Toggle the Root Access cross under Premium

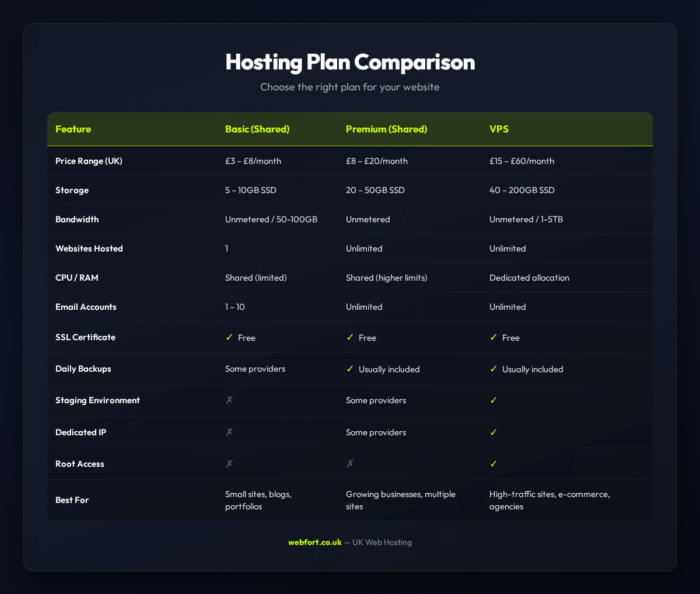click(x=350, y=463)
